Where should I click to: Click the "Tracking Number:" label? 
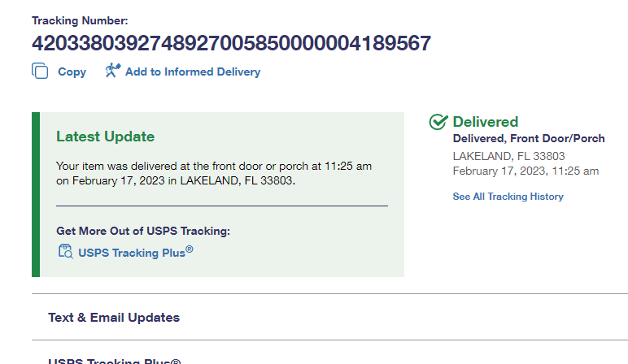pyautogui.click(x=80, y=20)
